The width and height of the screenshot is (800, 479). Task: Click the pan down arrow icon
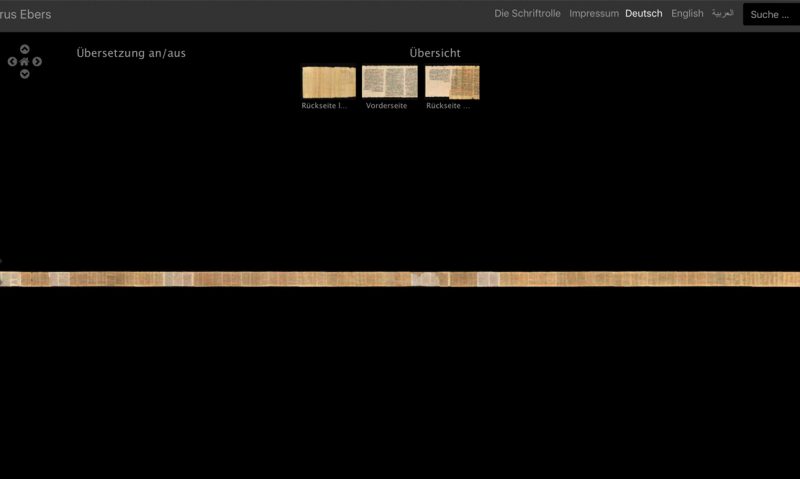pyautogui.click(x=24, y=74)
